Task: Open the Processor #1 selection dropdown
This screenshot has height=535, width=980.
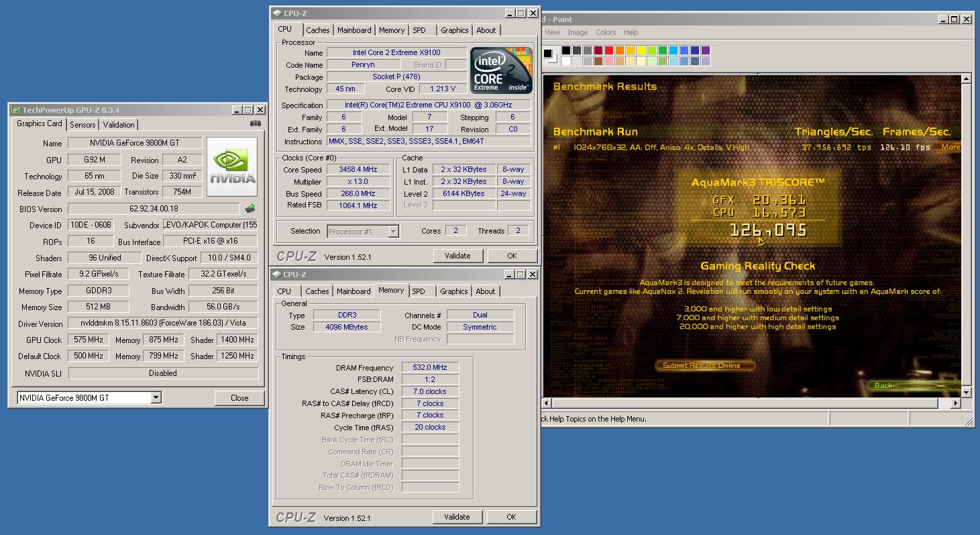Action: tap(393, 232)
